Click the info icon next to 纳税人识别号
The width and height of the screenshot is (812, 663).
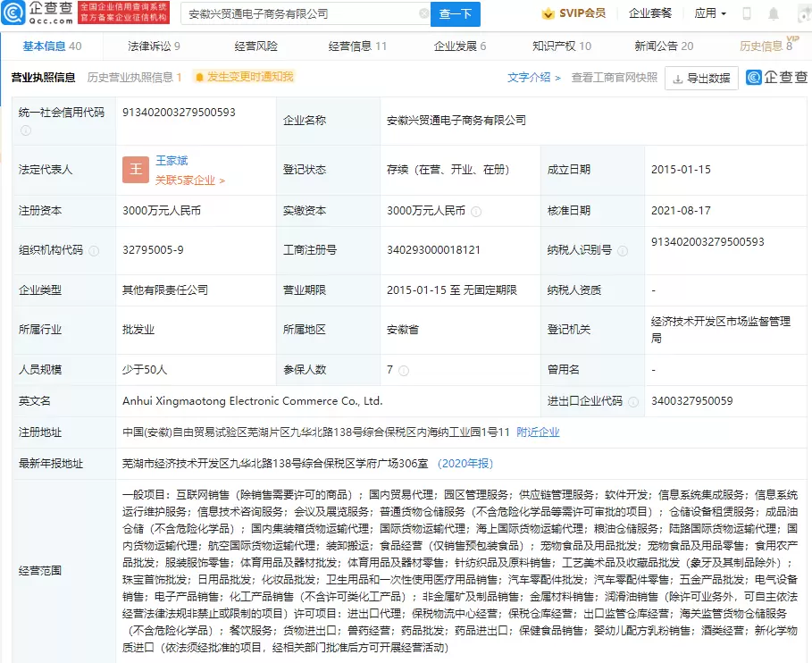point(620,251)
